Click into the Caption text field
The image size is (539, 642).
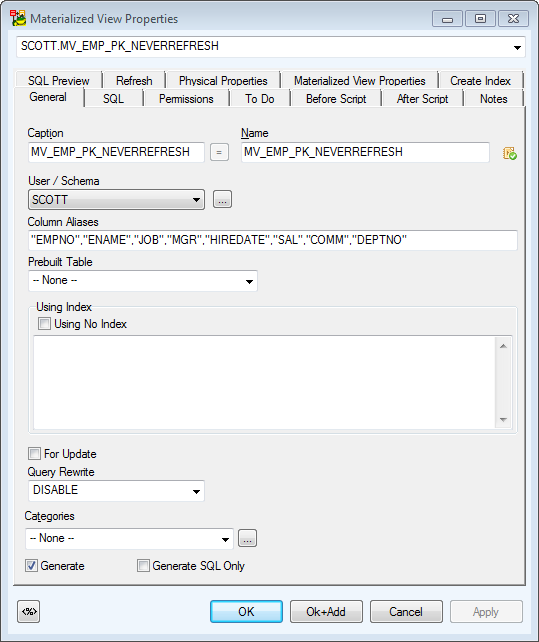coord(116,152)
